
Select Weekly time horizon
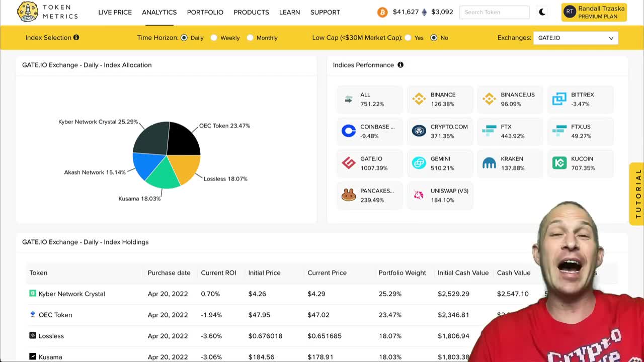tap(214, 38)
